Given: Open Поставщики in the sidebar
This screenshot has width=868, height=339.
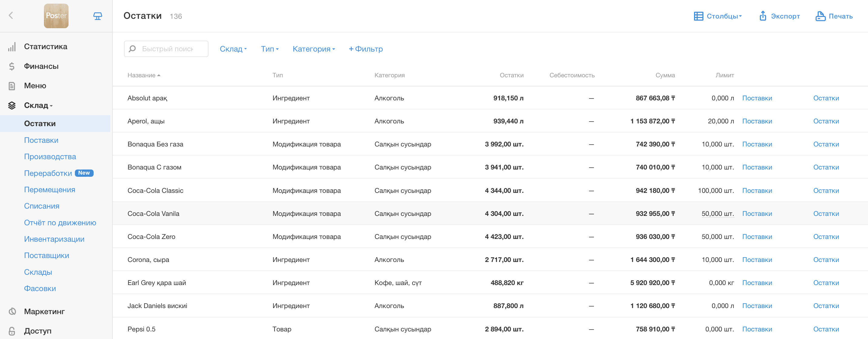Looking at the screenshot, I should [46, 255].
